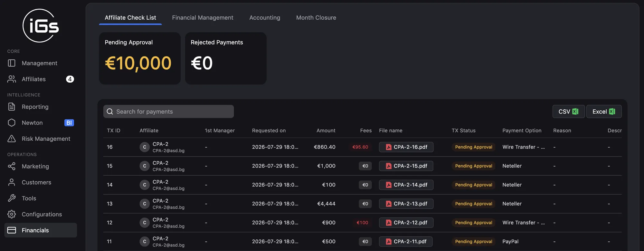Click the €4,444 amount cell
644x251 pixels.
pos(326,204)
